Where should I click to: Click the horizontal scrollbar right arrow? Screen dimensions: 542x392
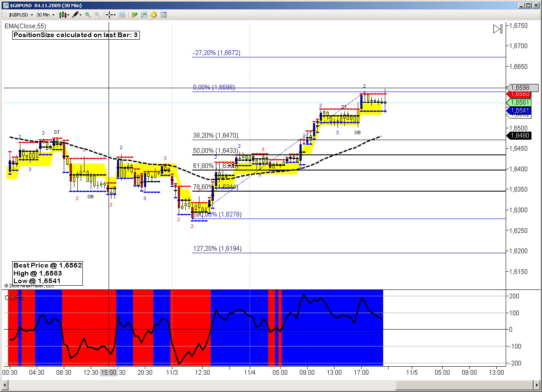click(x=536, y=385)
